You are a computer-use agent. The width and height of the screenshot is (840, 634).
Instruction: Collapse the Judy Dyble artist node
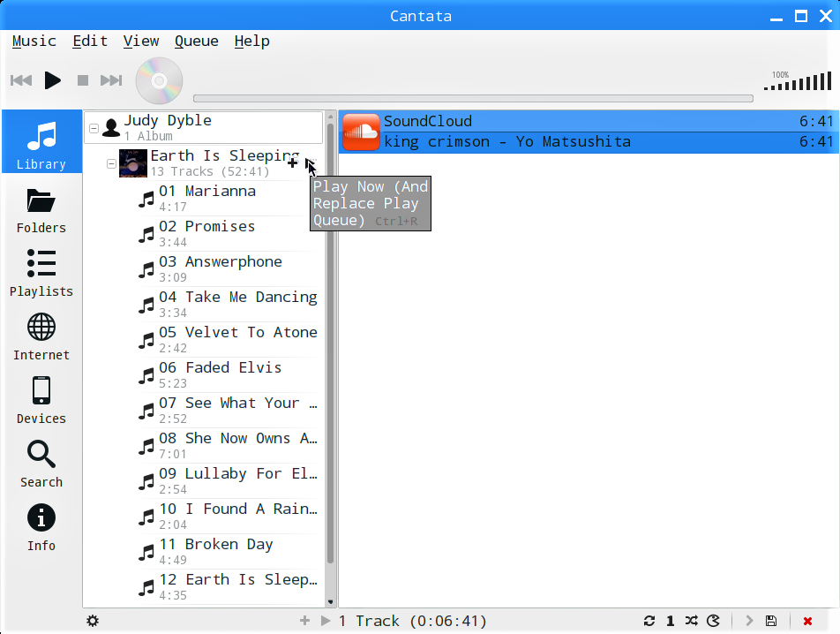[x=94, y=128]
